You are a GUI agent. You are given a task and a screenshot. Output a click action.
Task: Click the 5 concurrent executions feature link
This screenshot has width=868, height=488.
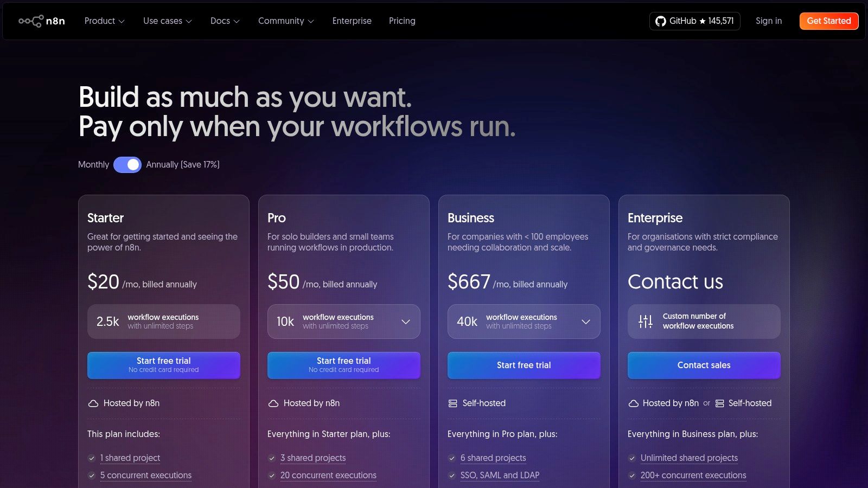146,476
